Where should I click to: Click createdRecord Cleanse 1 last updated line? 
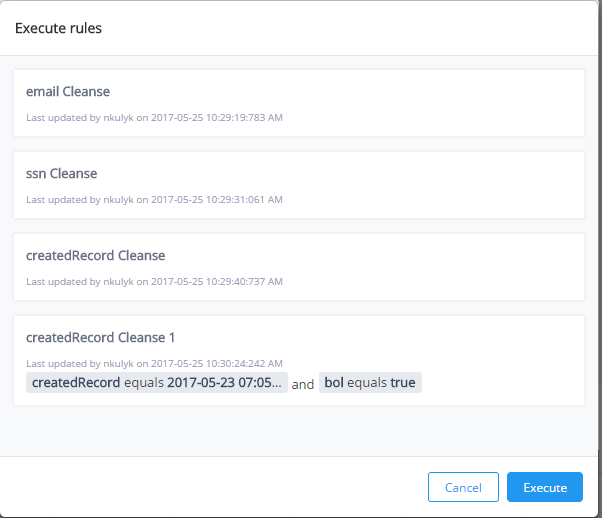click(154, 363)
